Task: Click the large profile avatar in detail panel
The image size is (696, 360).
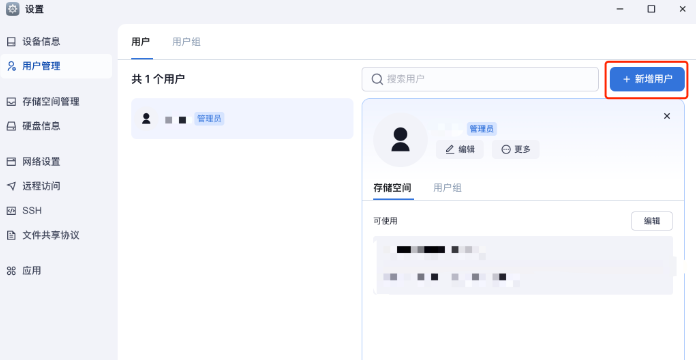Action: pyautogui.click(x=400, y=139)
